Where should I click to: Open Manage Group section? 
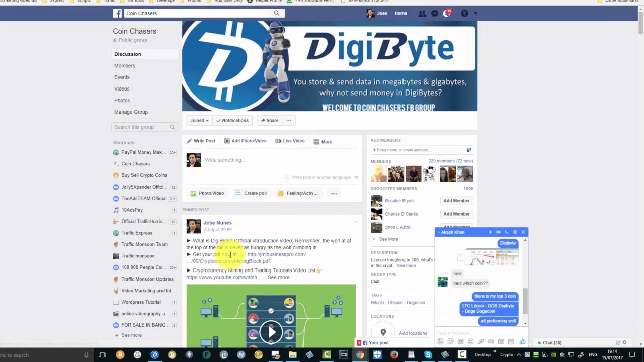click(131, 112)
